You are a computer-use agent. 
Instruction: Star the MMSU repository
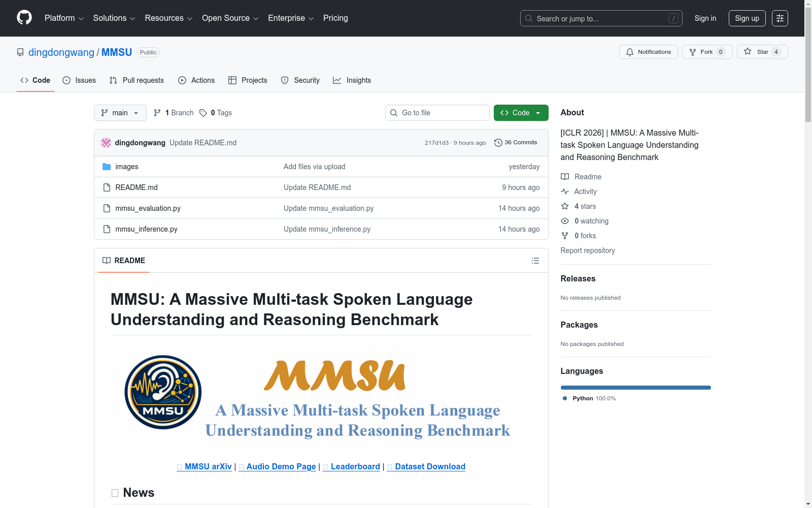point(762,52)
